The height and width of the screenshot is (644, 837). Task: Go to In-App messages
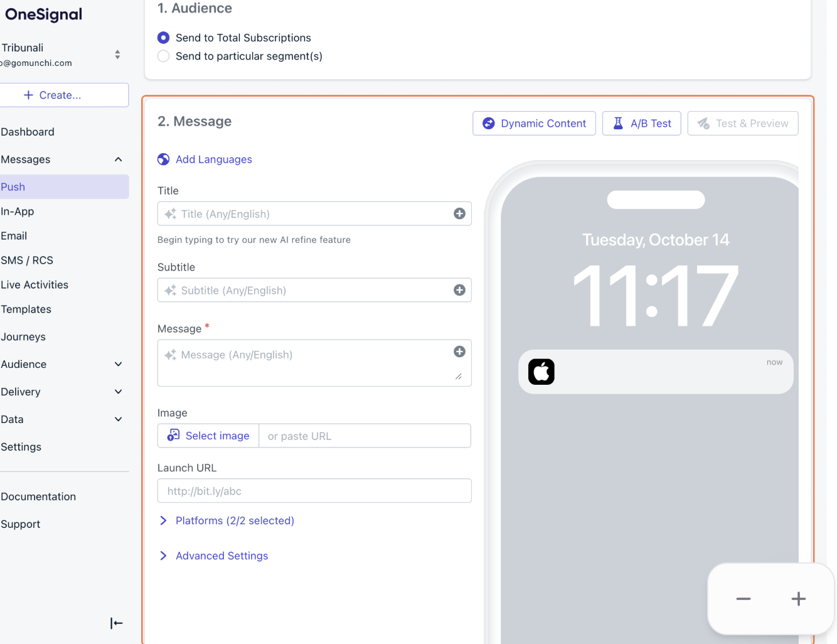click(18, 212)
